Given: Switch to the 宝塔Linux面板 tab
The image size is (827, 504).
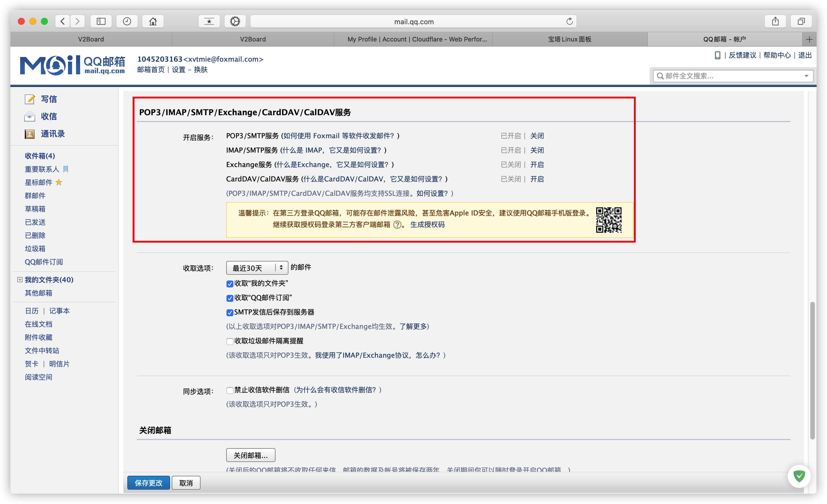Looking at the screenshot, I should 570,39.
